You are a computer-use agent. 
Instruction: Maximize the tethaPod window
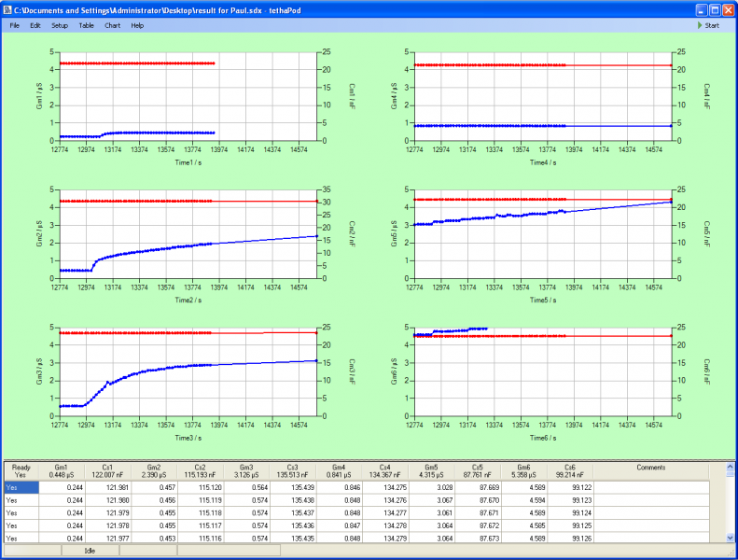[x=714, y=8]
